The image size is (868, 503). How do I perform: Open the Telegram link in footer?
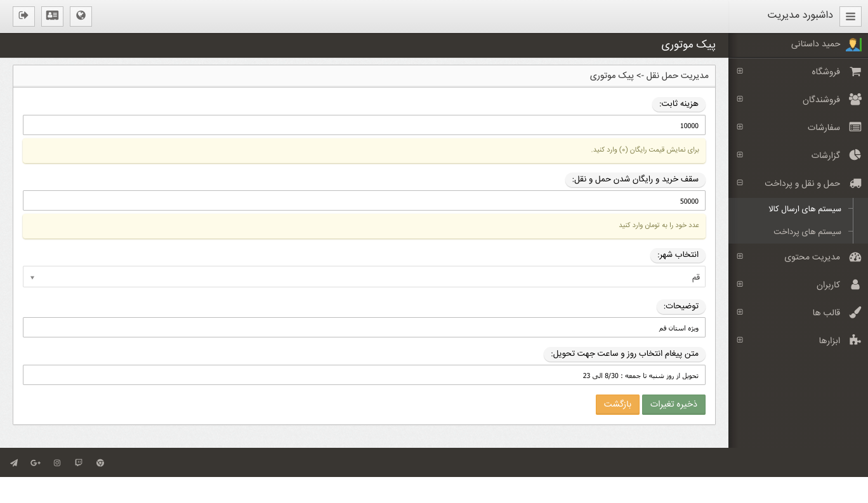14,463
